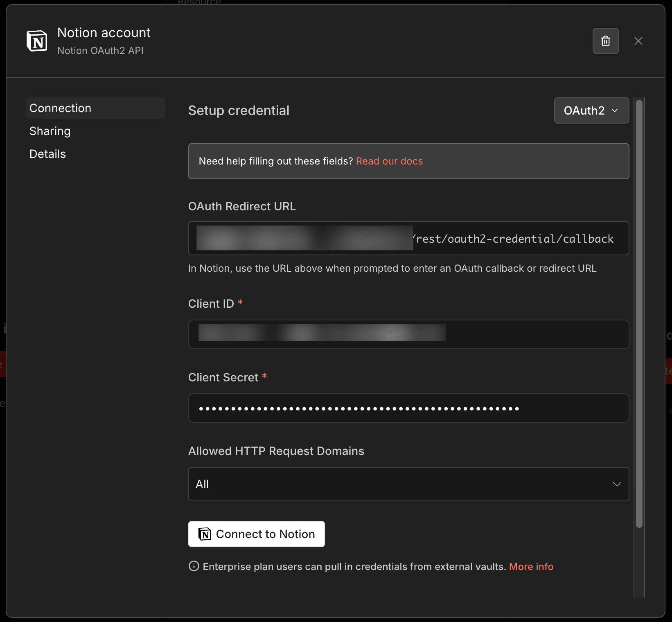Open the Connection tab
The height and width of the screenshot is (622, 672).
96,108
